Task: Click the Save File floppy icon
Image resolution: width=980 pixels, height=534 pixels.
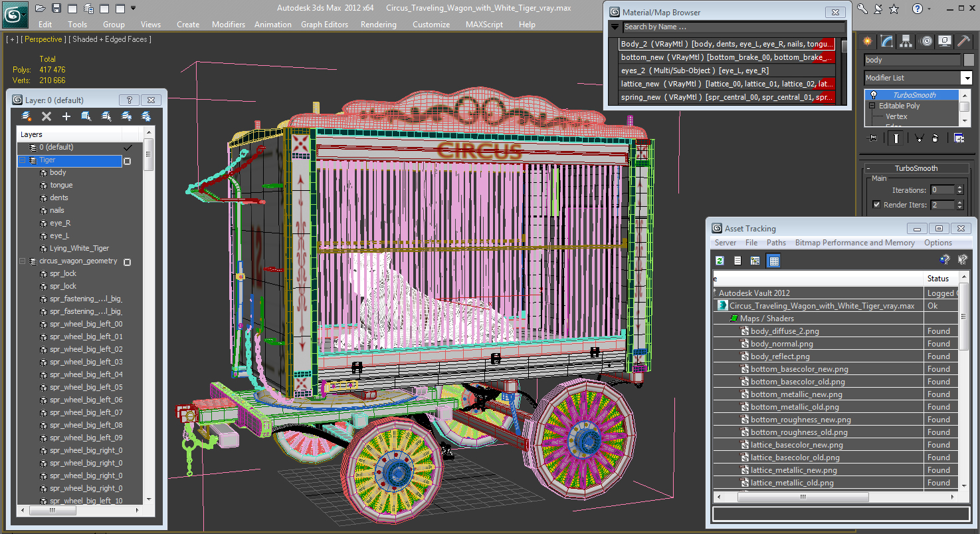Action: pyautogui.click(x=56, y=9)
